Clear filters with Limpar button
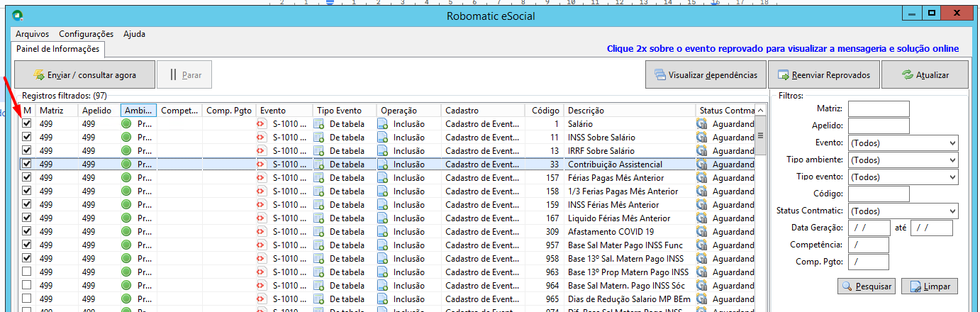The width and height of the screenshot is (980, 312). [930, 286]
